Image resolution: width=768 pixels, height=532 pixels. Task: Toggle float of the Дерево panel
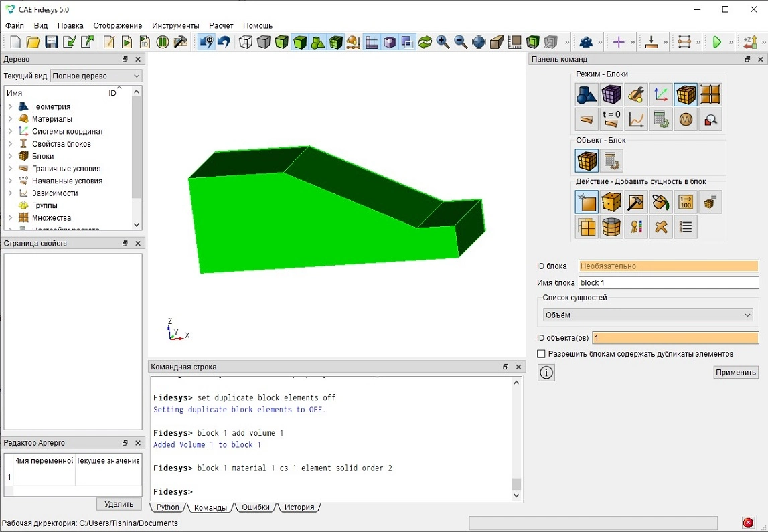(125, 59)
